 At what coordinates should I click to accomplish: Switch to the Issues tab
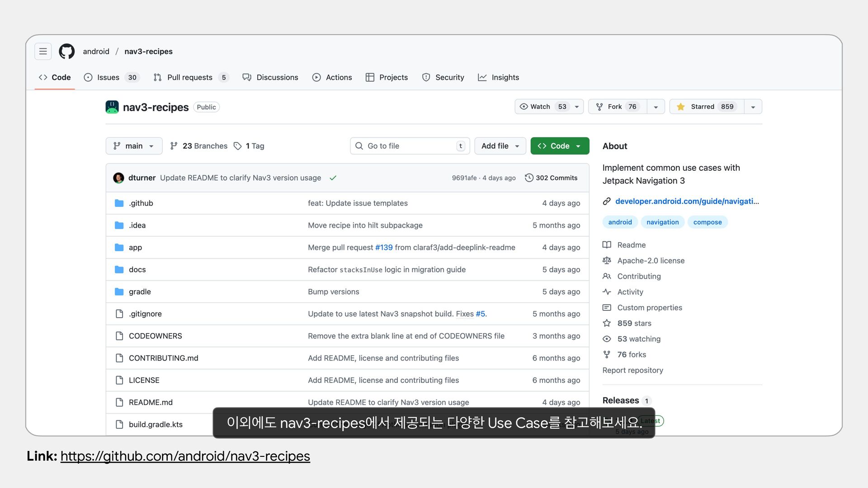tap(108, 77)
